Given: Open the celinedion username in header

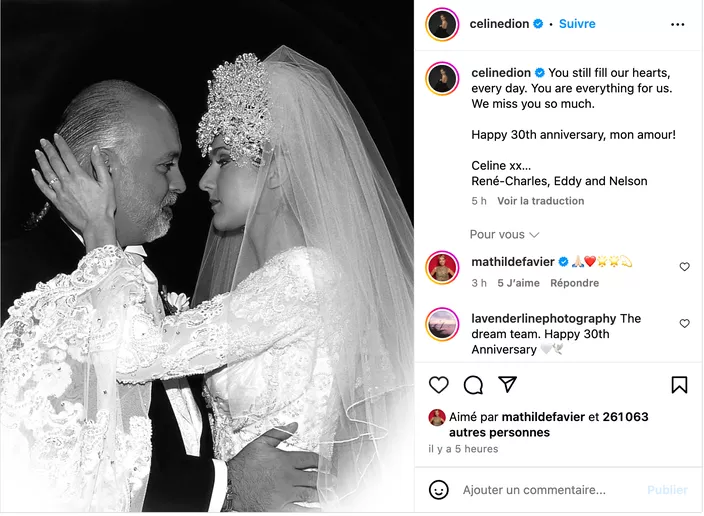Looking at the screenshot, I should click(499, 24).
